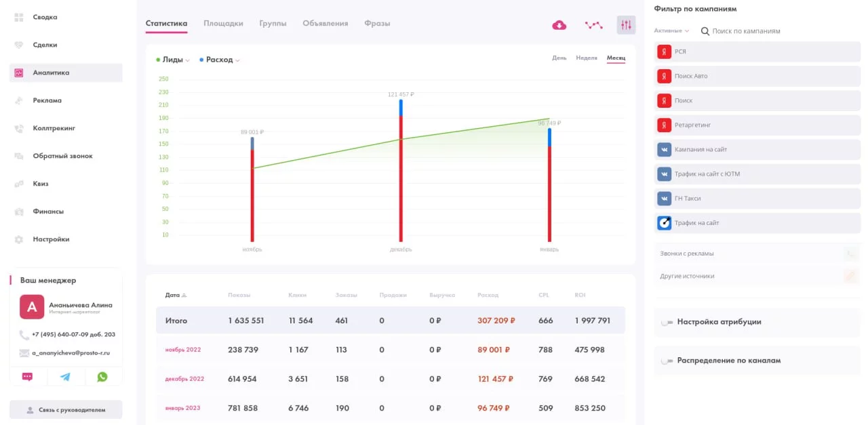Select the Месяц period option
Image resolution: width=868 pixels, height=425 pixels.
[x=616, y=58]
